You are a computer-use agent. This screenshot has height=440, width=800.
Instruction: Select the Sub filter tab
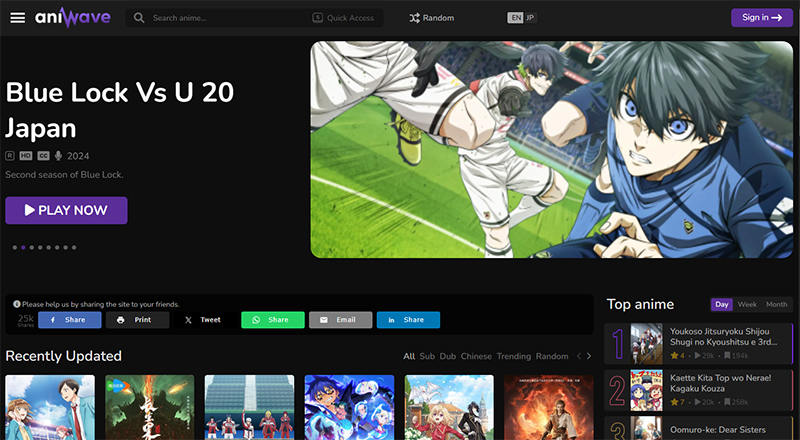click(427, 356)
